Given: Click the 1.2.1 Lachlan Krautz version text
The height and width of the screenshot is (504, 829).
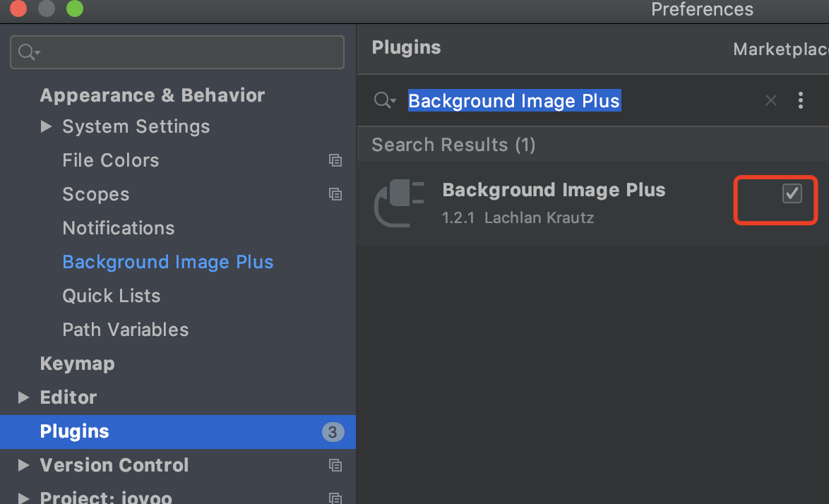Looking at the screenshot, I should [518, 217].
